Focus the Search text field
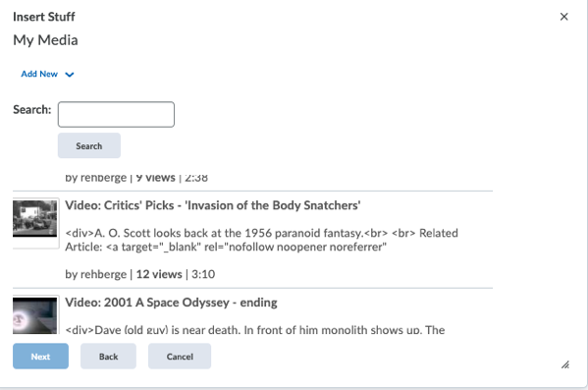Viewport: 588px width, 390px height. click(x=116, y=114)
